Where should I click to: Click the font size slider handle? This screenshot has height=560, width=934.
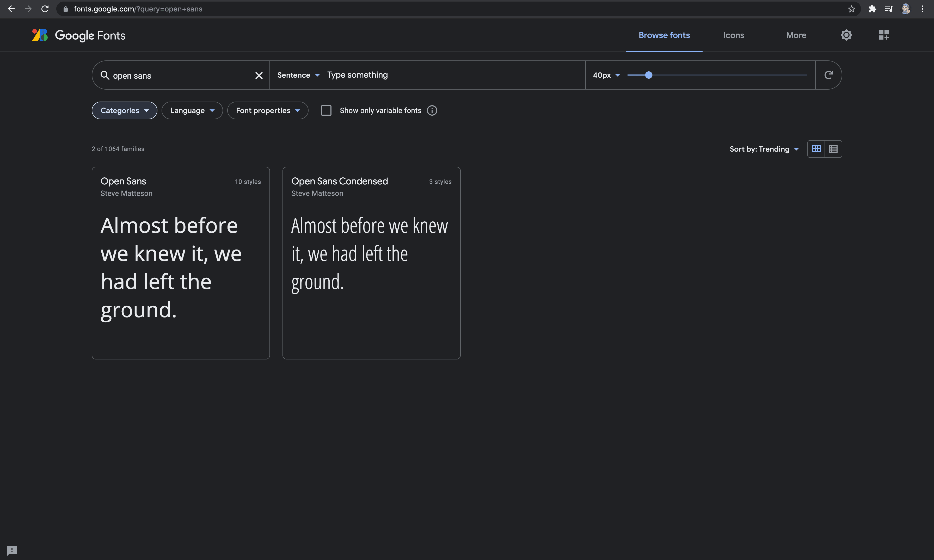[649, 75]
